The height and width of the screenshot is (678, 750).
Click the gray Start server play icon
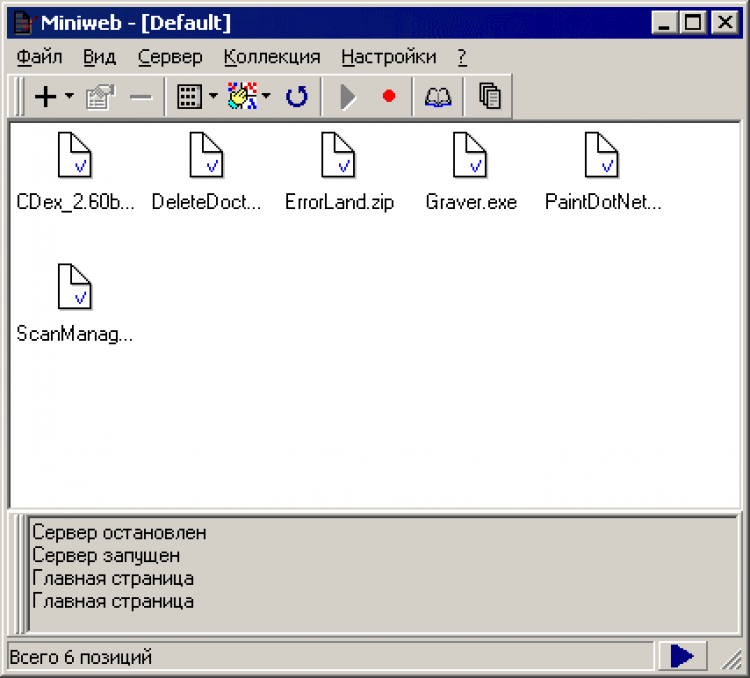click(x=348, y=97)
